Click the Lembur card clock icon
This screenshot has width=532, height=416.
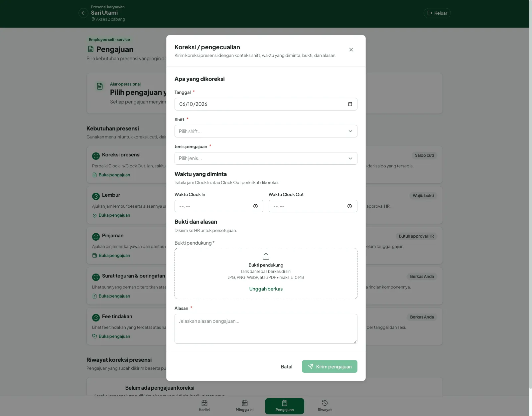tap(96, 196)
